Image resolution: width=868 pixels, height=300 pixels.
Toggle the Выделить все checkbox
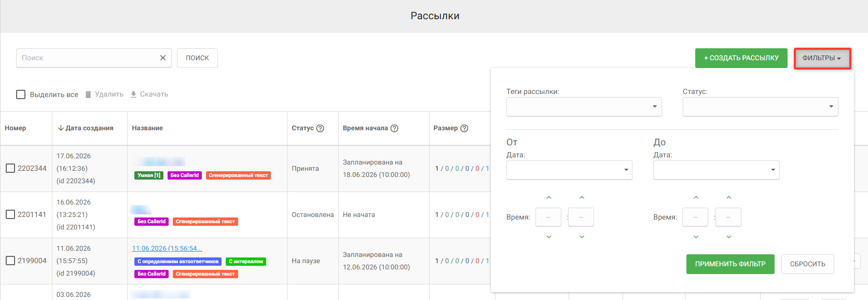click(x=21, y=94)
